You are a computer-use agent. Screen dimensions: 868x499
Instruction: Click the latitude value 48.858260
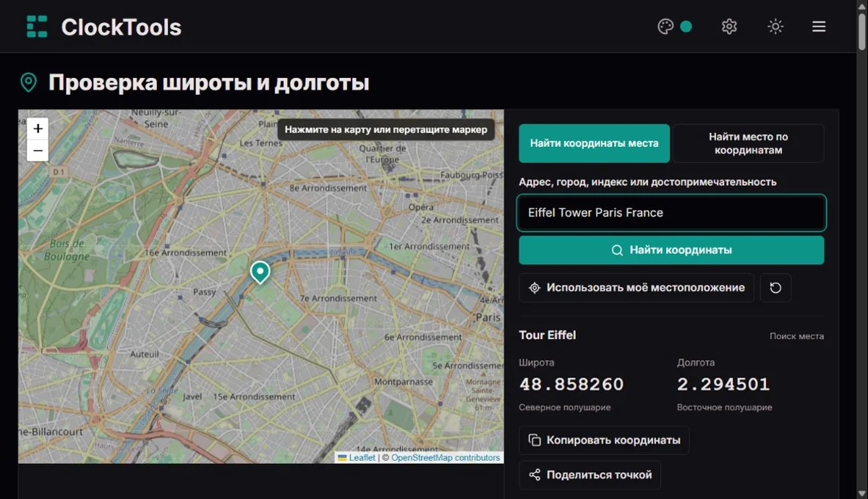point(571,384)
